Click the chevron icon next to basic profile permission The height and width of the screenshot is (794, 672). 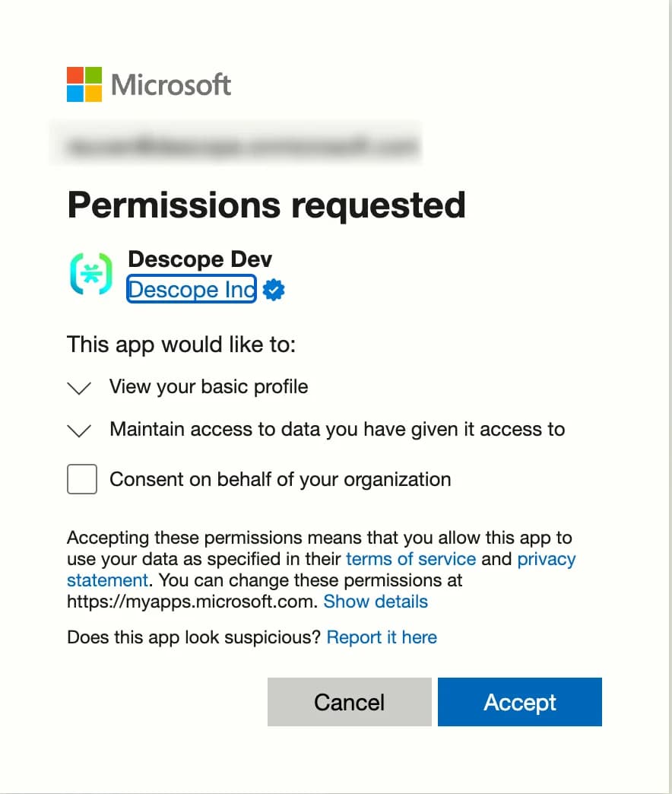pyautogui.click(x=79, y=388)
